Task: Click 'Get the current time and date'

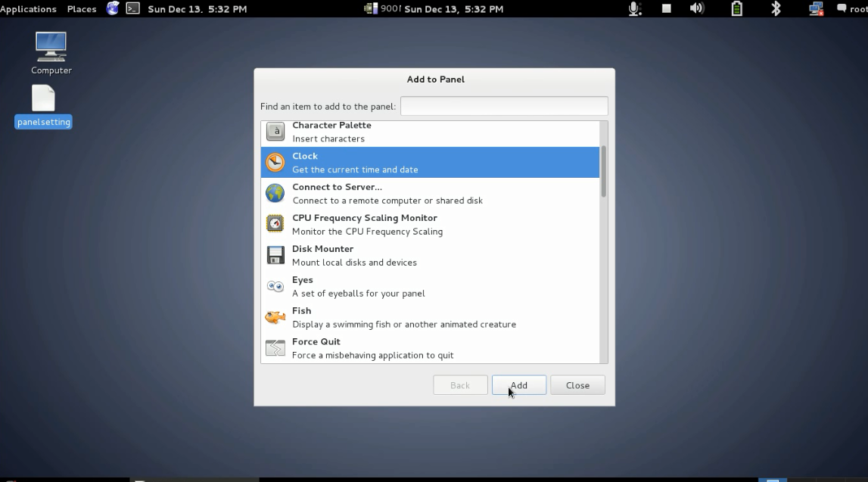Action: click(355, 169)
